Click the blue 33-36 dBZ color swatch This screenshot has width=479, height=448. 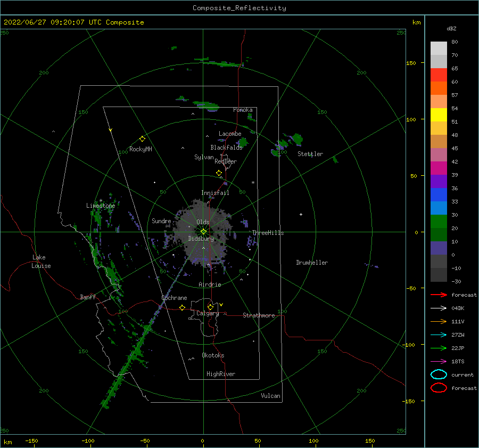[x=439, y=195]
